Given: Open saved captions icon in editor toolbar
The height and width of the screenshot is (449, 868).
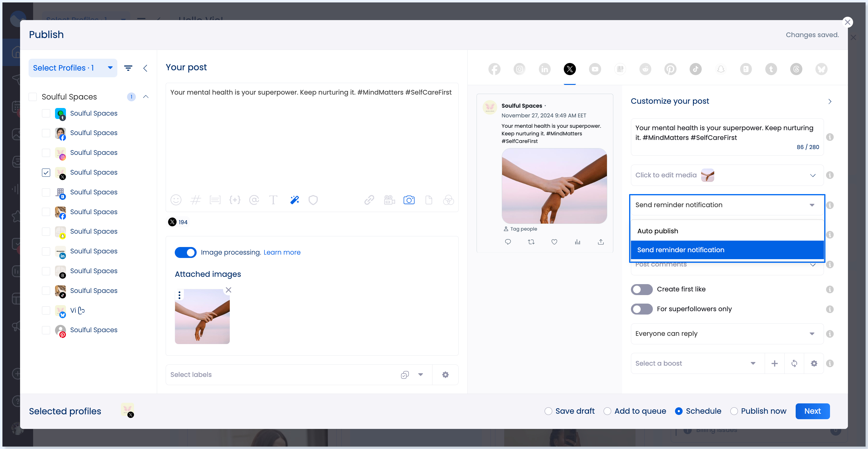Looking at the screenshot, I should pyautogui.click(x=215, y=200).
